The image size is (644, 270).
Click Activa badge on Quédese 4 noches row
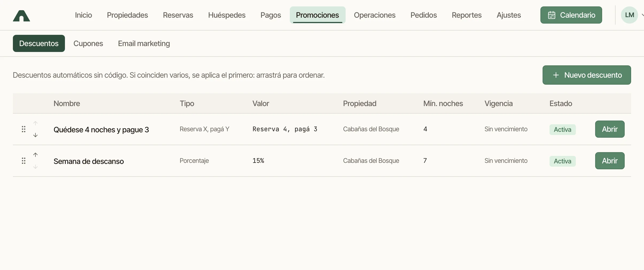click(562, 130)
